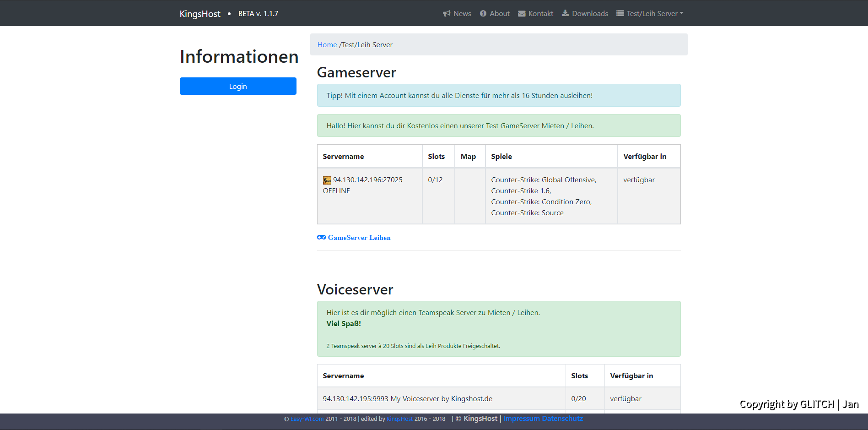The height and width of the screenshot is (430, 868).
Task: Click the Counter-Strike game icon beside server IP
Action: [x=327, y=180]
